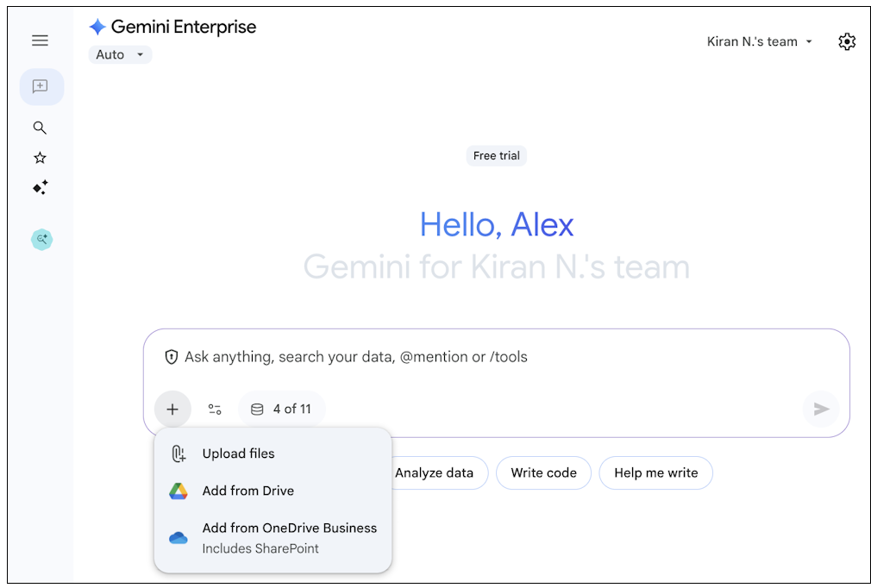
Task: Open the navigation hamburger menu
Action: [40, 40]
